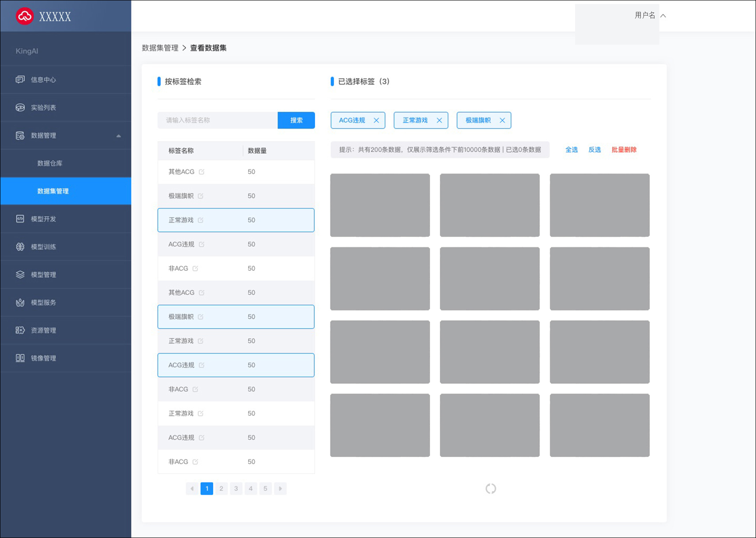Go to page 5 in pagination
Viewport: 756px width, 538px height.
(x=265, y=489)
